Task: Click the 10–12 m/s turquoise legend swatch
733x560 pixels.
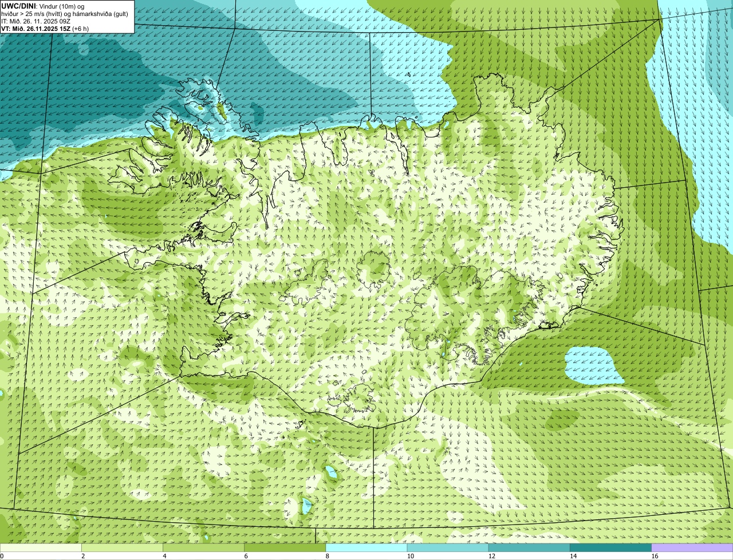Action: point(448,548)
